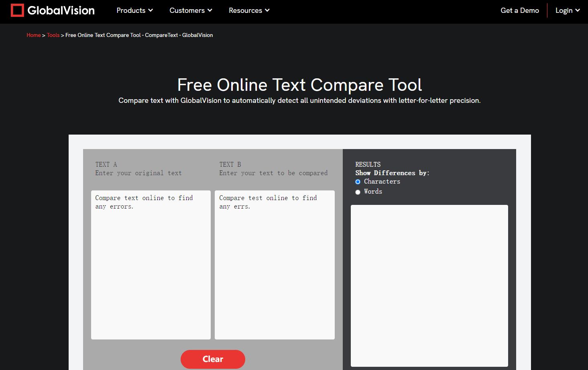Expand the Resources chevron arrow
The width and height of the screenshot is (588, 370).
click(x=267, y=10)
